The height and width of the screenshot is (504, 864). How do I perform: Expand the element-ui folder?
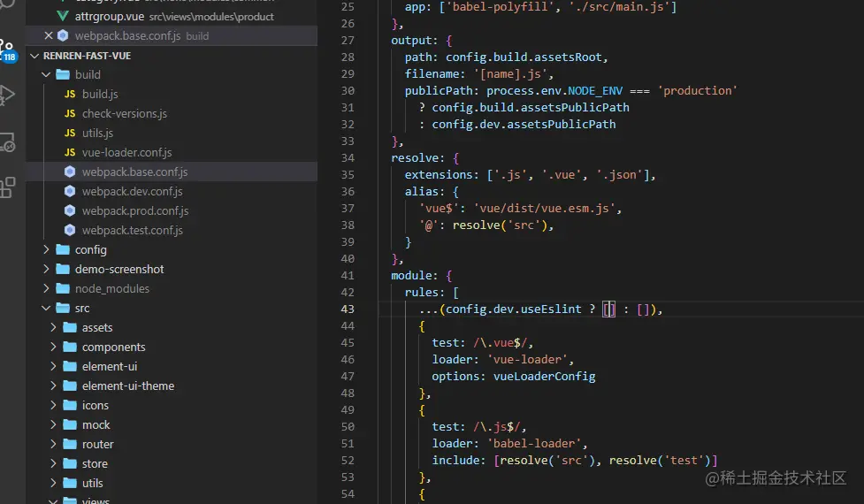click(53, 366)
